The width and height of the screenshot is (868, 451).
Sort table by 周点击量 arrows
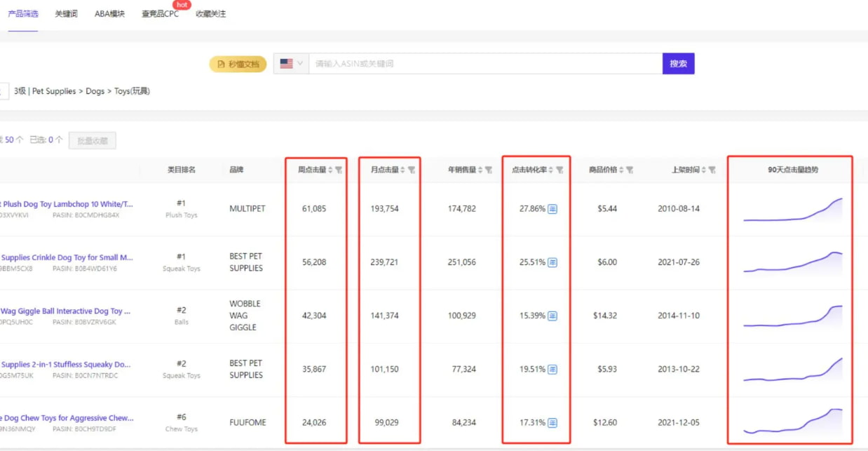[330, 170]
